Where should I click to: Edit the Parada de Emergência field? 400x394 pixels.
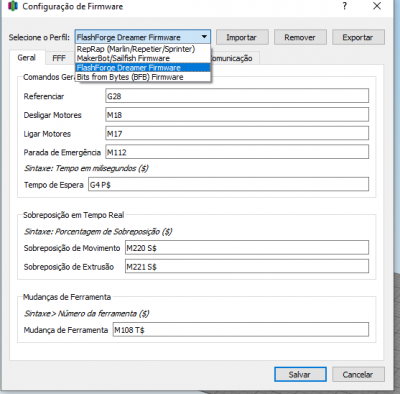[237, 152]
